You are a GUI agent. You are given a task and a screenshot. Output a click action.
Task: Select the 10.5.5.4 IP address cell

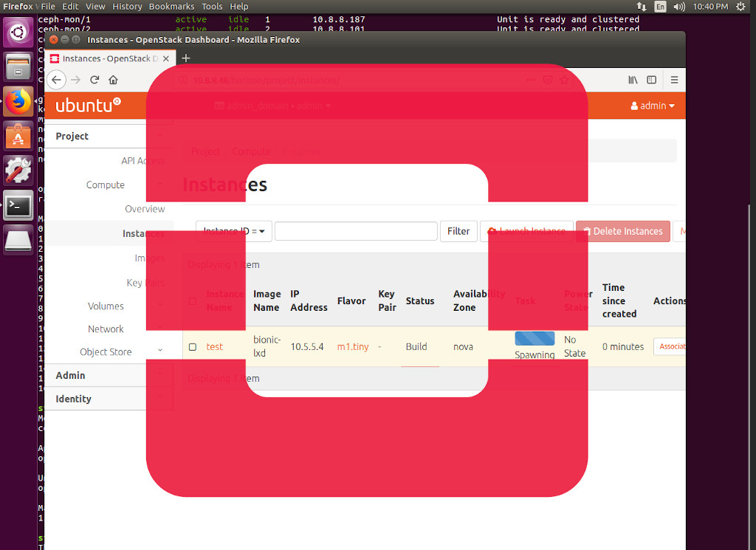point(307,346)
